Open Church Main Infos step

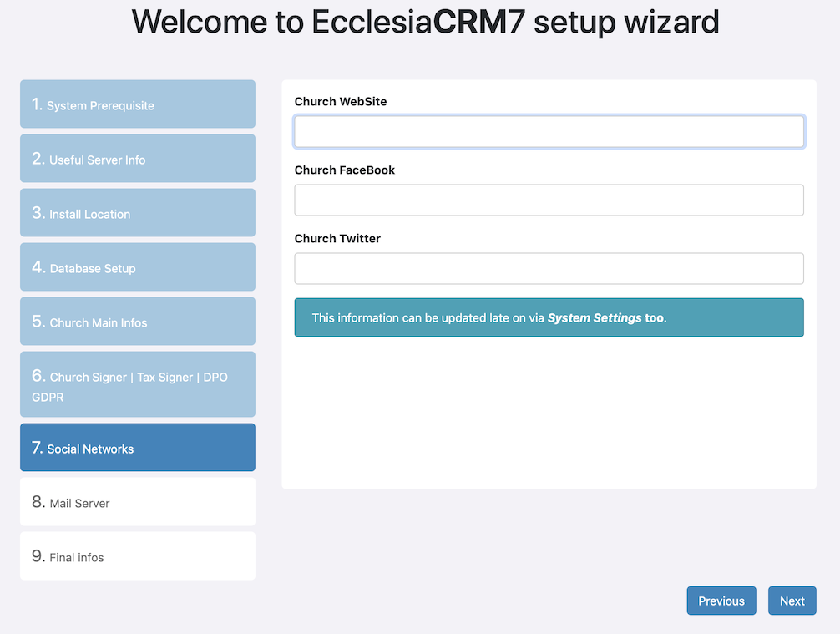tap(138, 321)
